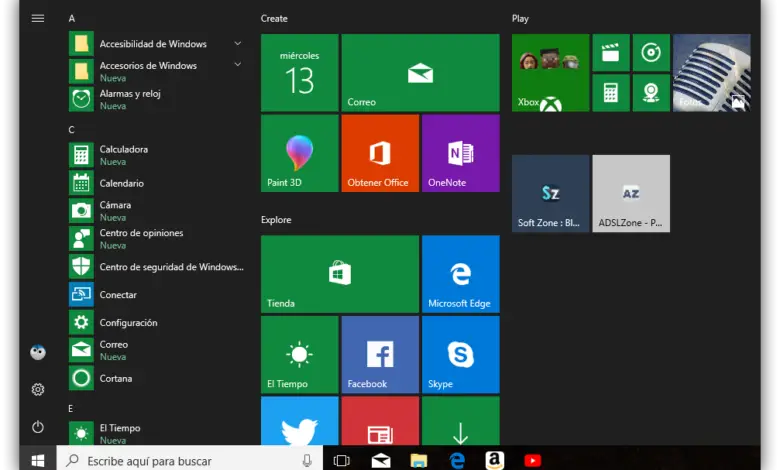780x470 pixels.
Task: Open the Groove music disc tile
Action: pyautogui.click(x=651, y=52)
